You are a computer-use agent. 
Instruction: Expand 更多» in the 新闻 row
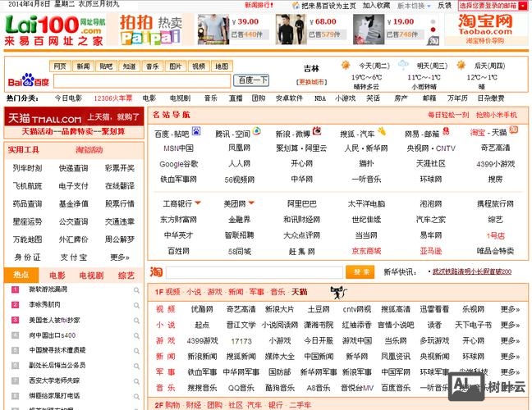click(x=510, y=357)
